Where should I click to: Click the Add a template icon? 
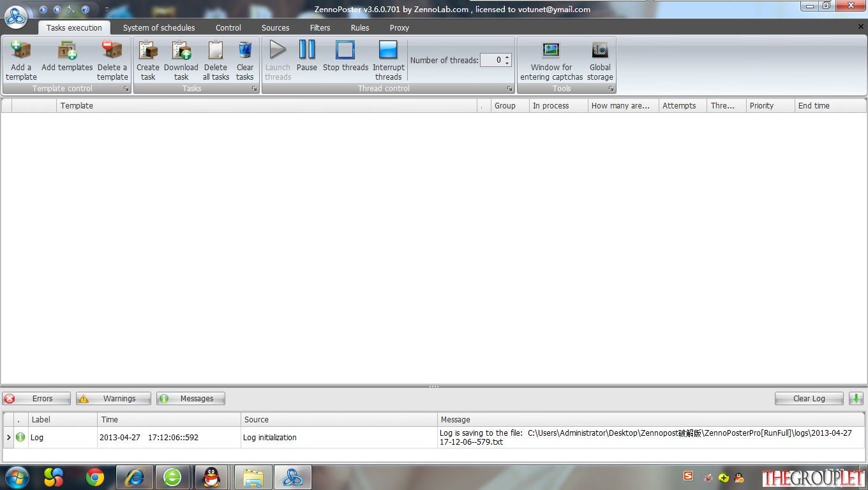tap(21, 50)
